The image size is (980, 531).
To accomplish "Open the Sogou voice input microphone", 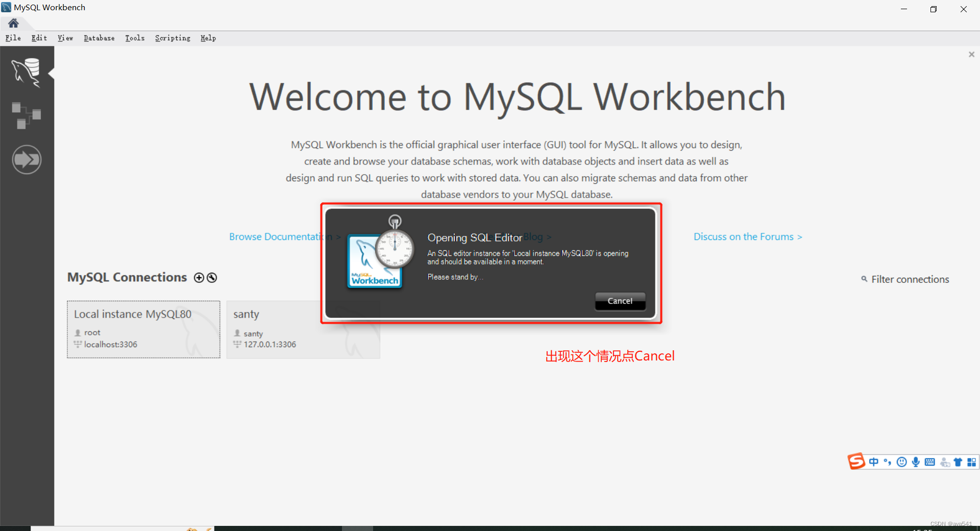I will click(915, 462).
